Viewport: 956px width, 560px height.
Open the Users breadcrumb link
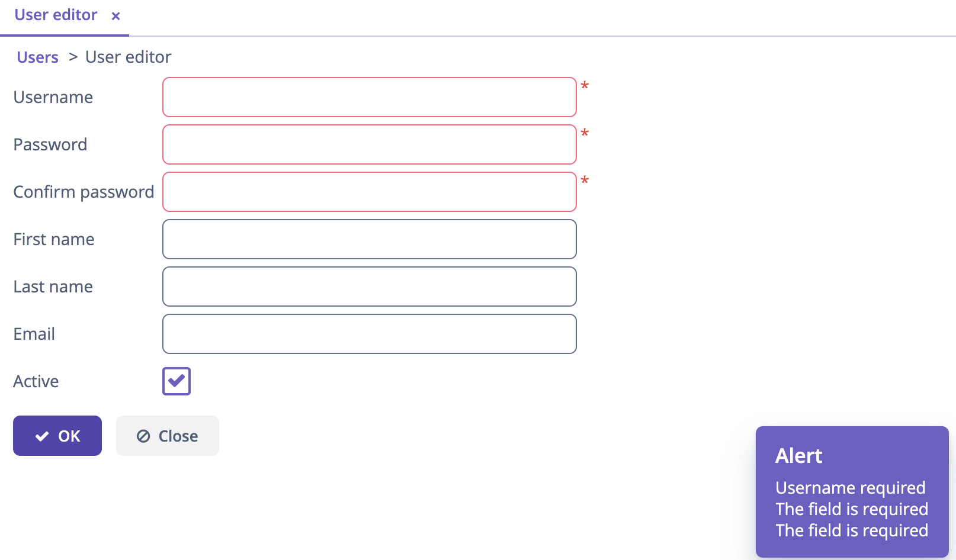coord(37,57)
